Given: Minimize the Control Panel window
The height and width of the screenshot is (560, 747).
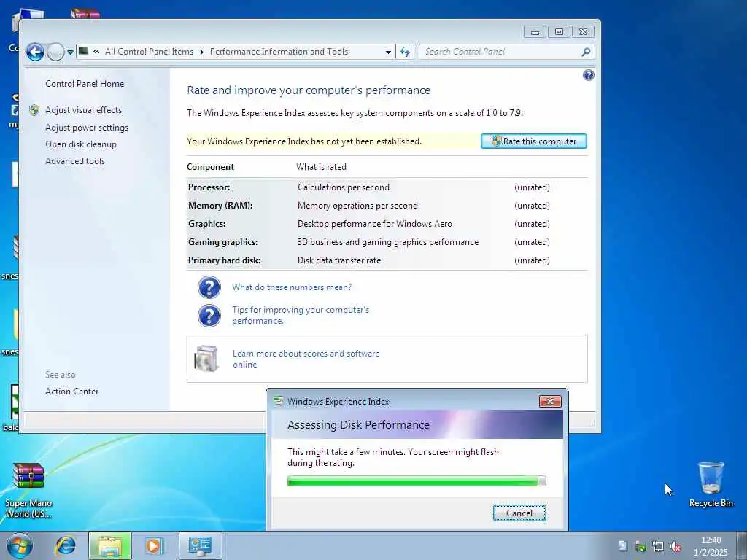Looking at the screenshot, I should point(535,32).
